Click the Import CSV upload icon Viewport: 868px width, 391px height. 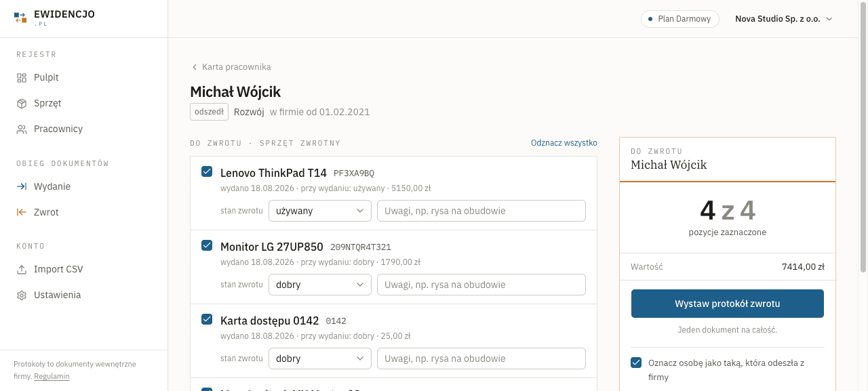click(22, 270)
